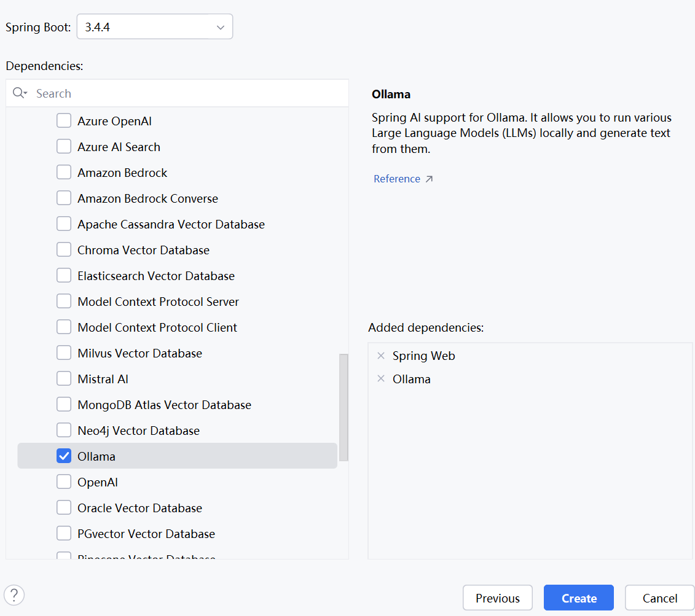The width and height of the screenshot is (695, 616).
Task: Enable the Amazon Bedrock dependency checkbox
Action: [x=64, y=172]
